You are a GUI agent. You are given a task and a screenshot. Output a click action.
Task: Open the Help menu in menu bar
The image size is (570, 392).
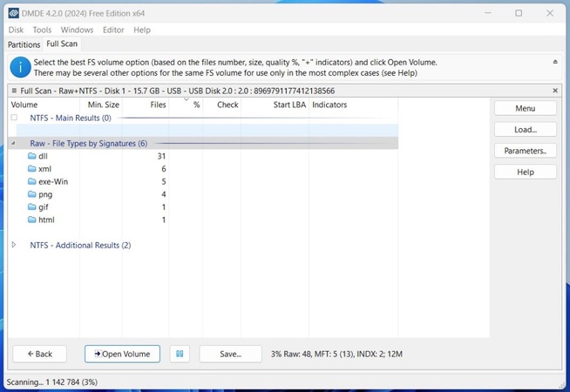(142, 30)
